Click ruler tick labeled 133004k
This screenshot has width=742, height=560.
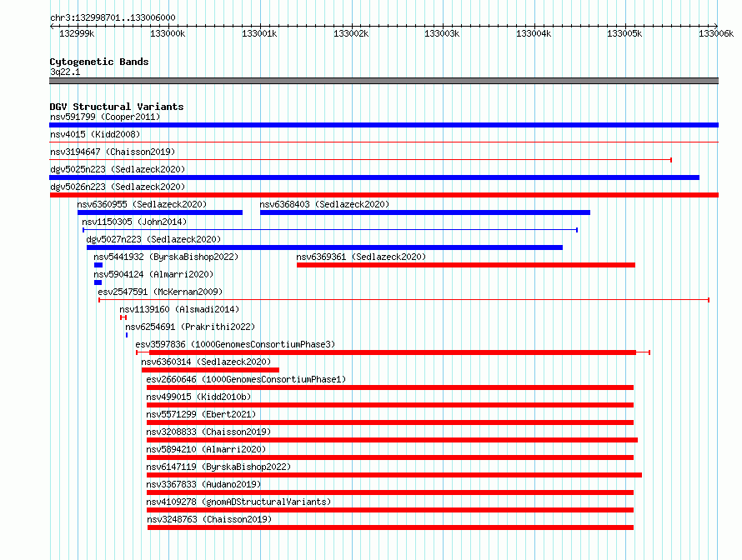coord(534,33)
